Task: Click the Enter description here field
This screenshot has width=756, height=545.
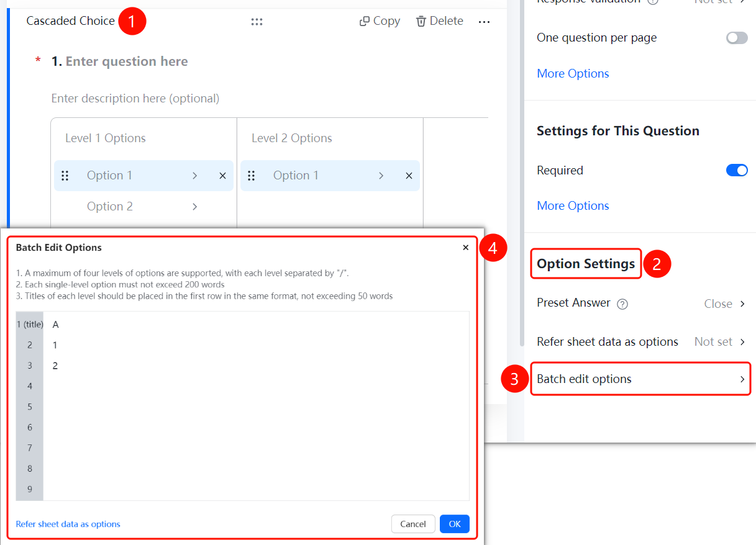Action: [135, 98]
